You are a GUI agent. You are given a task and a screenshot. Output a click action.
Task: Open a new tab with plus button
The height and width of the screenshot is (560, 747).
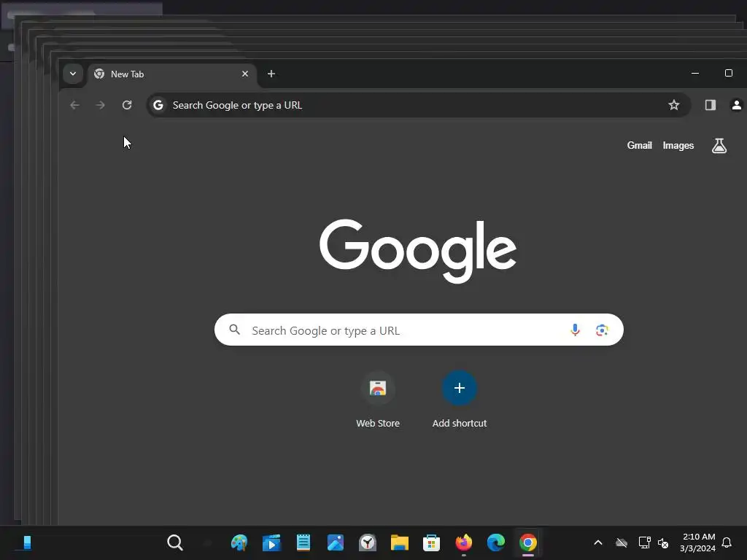coord(271,74)
